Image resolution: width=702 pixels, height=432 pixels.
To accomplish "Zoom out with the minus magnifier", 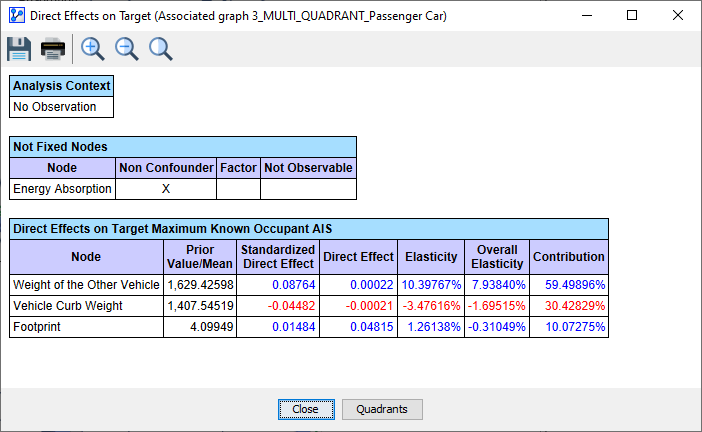I will [127, 49].
